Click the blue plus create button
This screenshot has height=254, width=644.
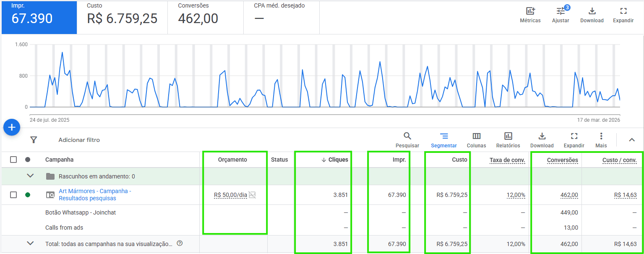12,127
